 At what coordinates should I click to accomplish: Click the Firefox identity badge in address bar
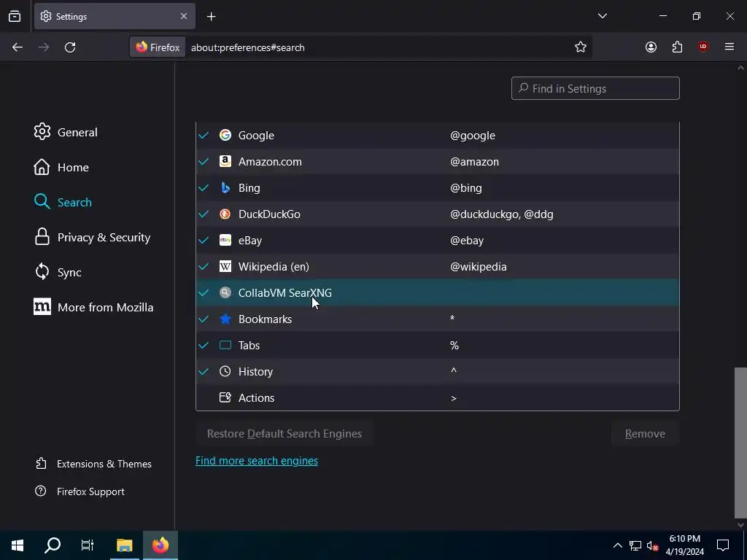[x=158, y=47]
